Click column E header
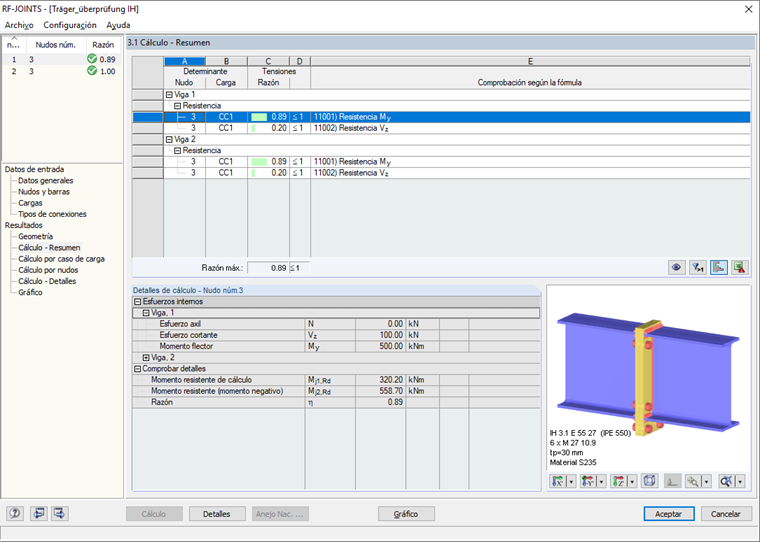Image resolution: width=760 pixels, height=542 pixels. pos(530,61)
